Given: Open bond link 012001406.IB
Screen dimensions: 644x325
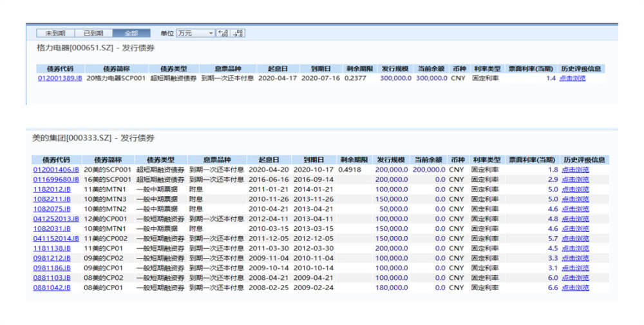Looking at the screenshot, I should (x=56, y=170).
